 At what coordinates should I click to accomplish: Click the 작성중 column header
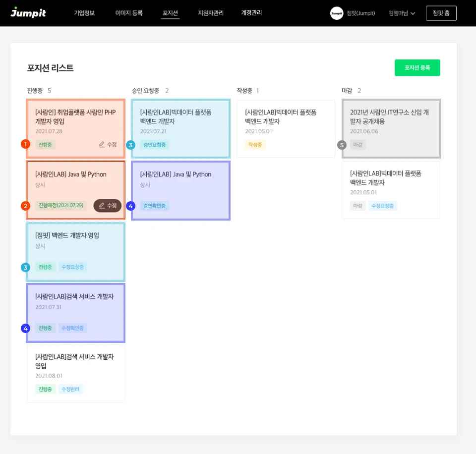[x=244, y=90]
